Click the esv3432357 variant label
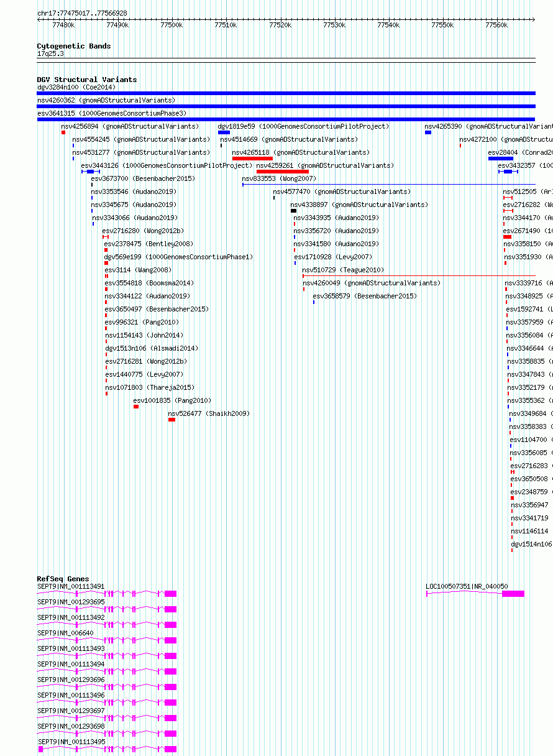The image size is (553, 756). [x=526, y=165]
